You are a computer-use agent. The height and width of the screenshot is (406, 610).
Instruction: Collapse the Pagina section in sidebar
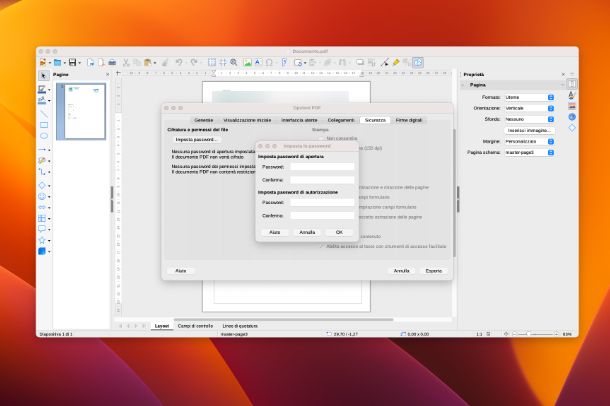(463, 85)
